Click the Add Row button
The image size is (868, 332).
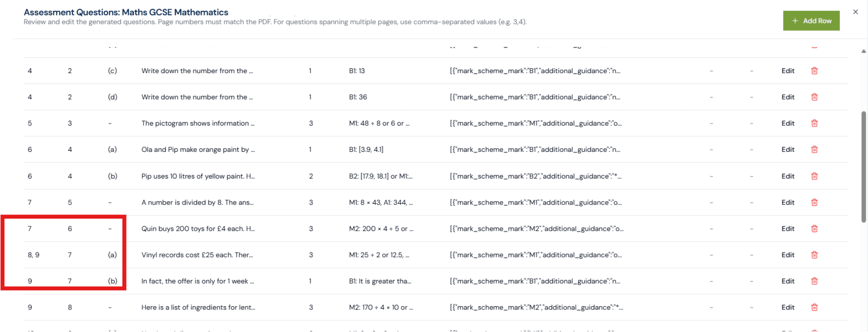[x=811, y=21]
